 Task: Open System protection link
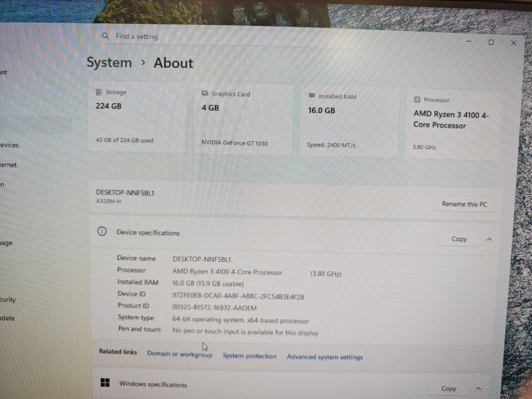pos(249,356)
